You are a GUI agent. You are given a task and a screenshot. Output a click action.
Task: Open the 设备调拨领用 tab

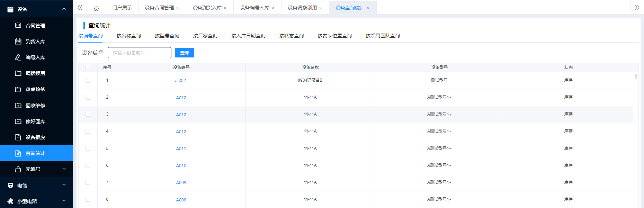[302, 8]
